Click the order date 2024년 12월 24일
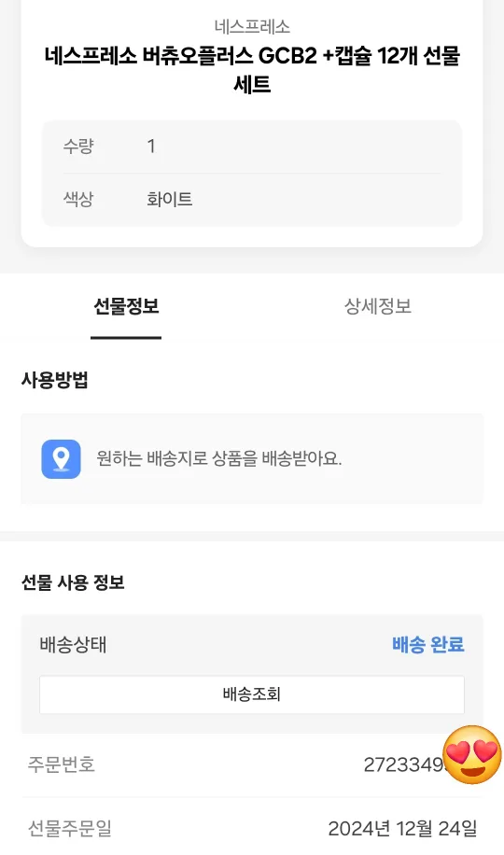Viewport: 504px width, 855px height. point(402,828)
